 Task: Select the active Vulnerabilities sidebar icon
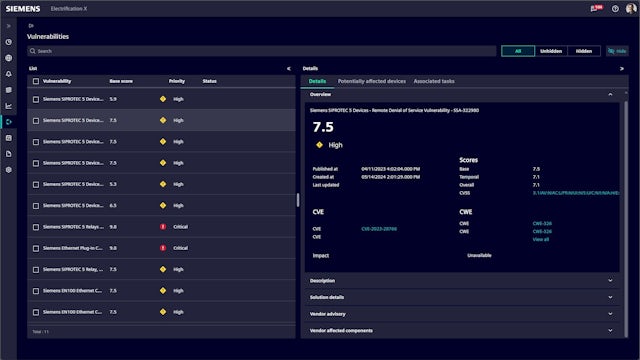pos(9,122)
